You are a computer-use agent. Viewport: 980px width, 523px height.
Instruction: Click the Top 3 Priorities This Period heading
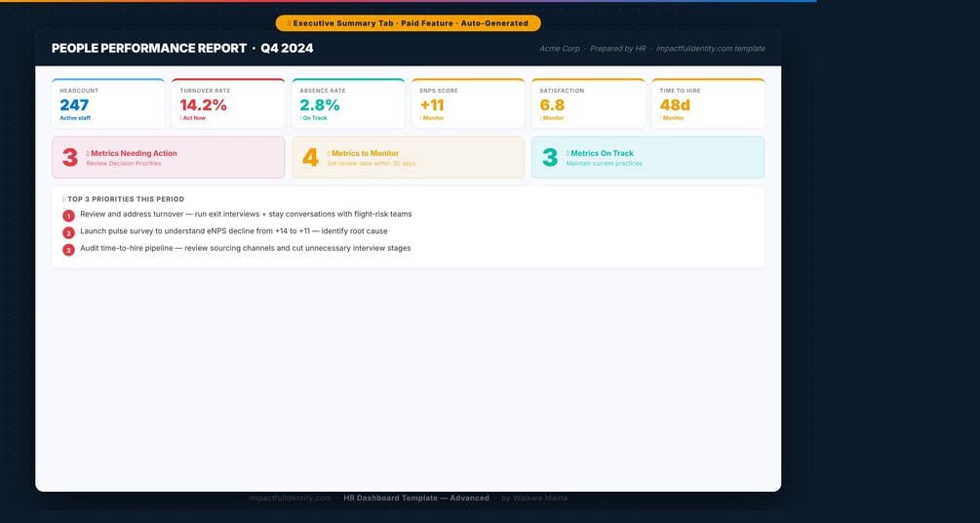click(x=124, y=199)
